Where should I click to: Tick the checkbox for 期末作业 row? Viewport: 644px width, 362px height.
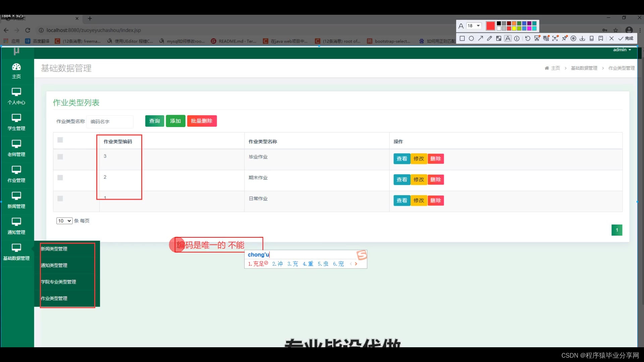[60, 178]
